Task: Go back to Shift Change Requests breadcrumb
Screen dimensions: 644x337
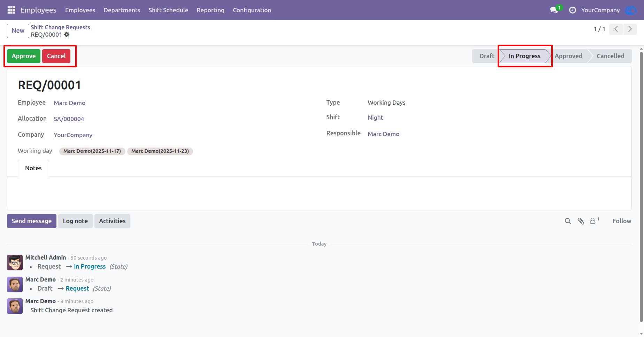Action: tap(60, 27)
